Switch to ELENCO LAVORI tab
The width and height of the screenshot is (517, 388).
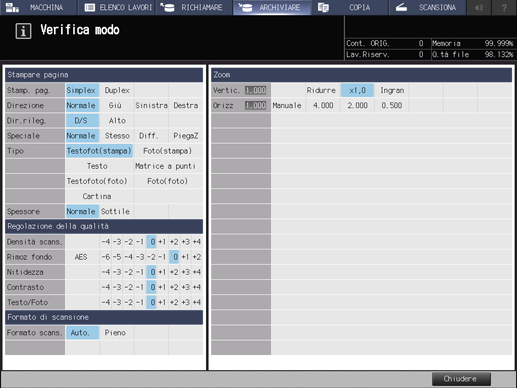click(116, 7)
